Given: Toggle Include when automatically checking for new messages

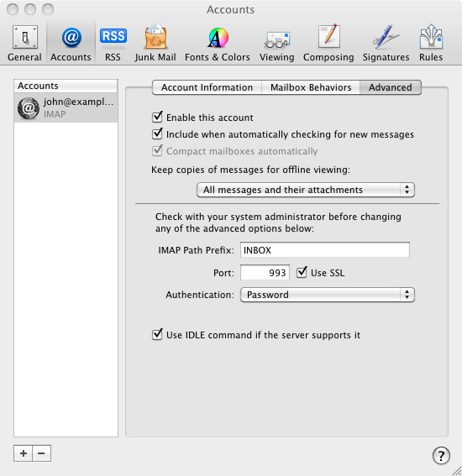Looking at the screenshot, I should click(157, 133).
